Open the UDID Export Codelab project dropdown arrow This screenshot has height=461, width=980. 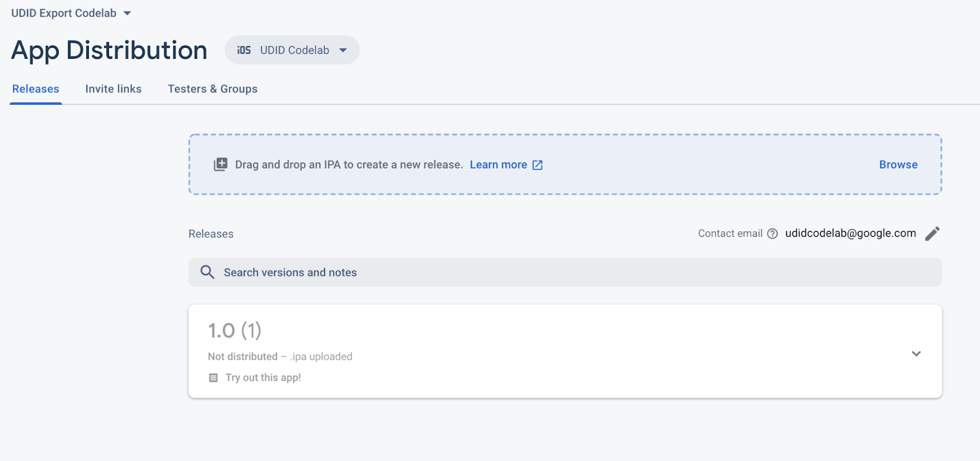coord(127,13)
